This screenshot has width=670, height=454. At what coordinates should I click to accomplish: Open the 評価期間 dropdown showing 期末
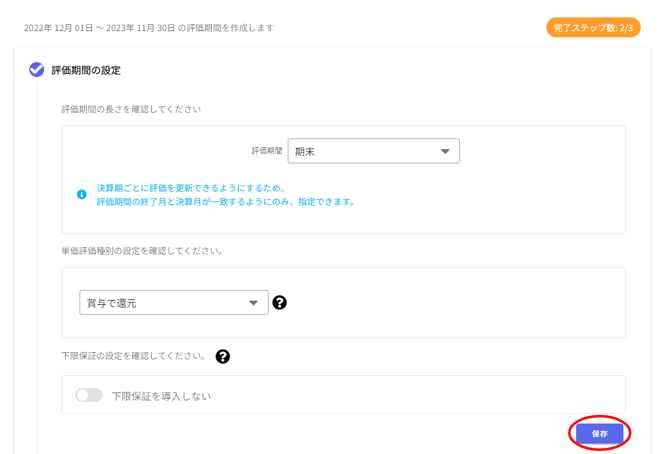(373, 151)
